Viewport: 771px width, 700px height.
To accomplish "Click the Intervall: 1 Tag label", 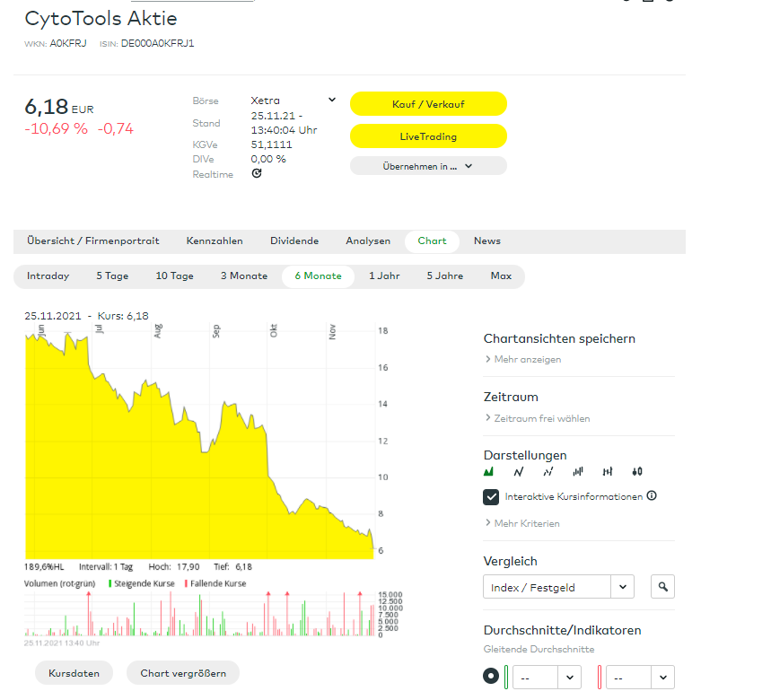I will [x=106, y=567].
